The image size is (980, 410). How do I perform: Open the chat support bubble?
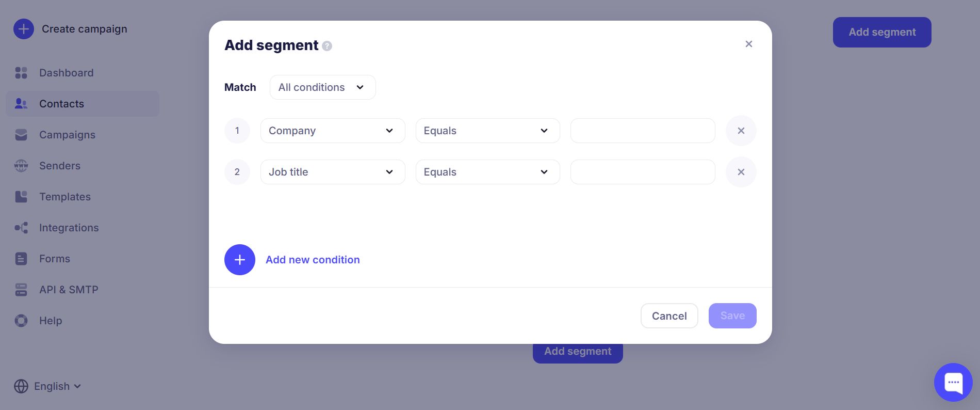click(x=953, y=383)
